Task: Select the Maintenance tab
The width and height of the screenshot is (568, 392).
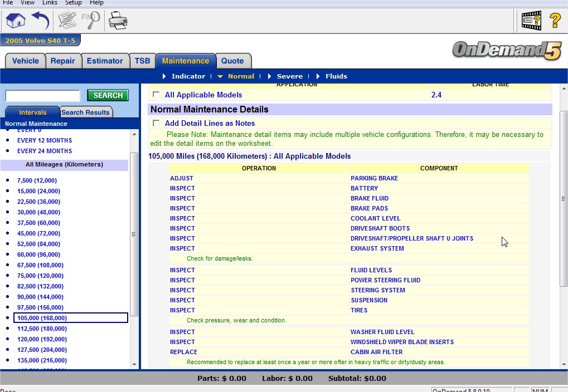Action: pyautogui.click(x=186, y=61)
